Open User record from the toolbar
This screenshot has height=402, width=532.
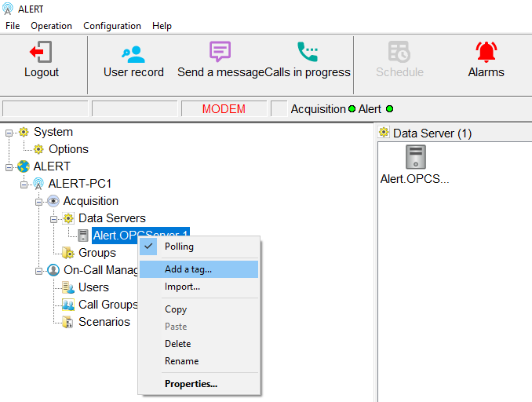(x=133, y=53)
